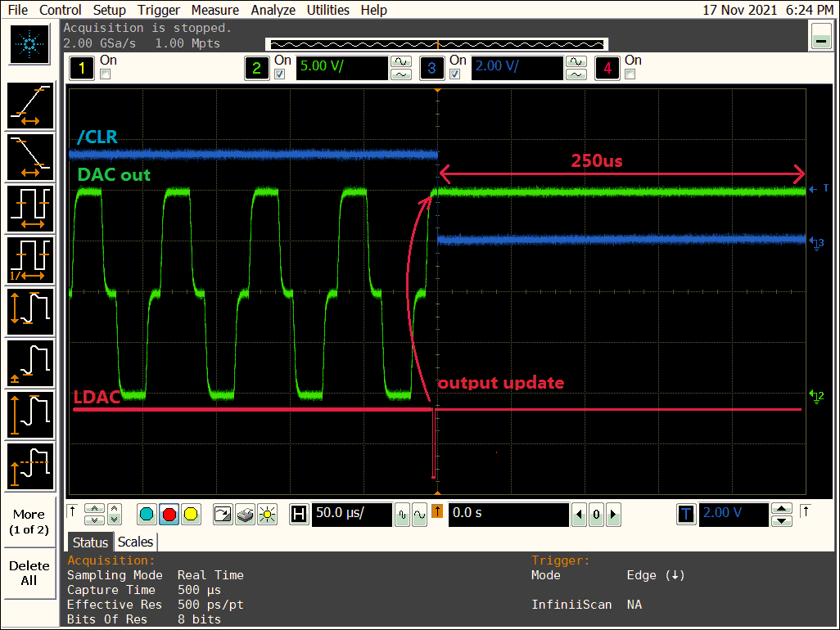Disable the Channel 3 On checkbox
Viewport: 840px width, 630px height.
(x=455, y=74)
